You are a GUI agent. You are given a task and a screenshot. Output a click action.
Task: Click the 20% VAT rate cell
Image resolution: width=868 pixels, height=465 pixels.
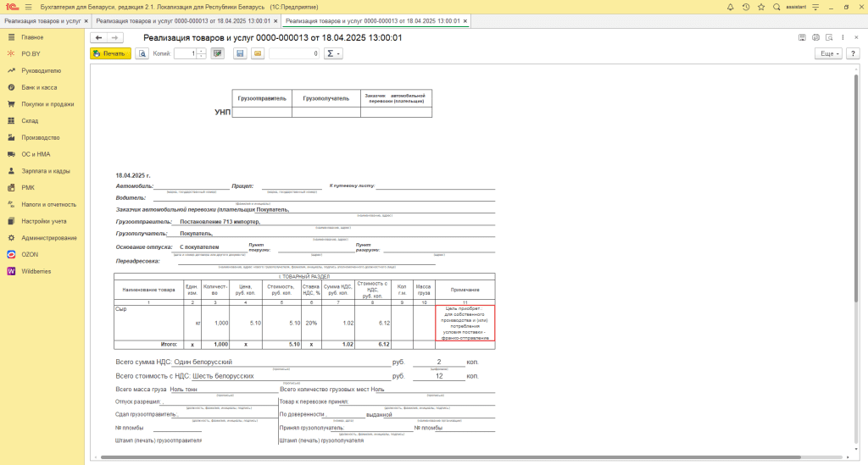(x=311, y=323)
